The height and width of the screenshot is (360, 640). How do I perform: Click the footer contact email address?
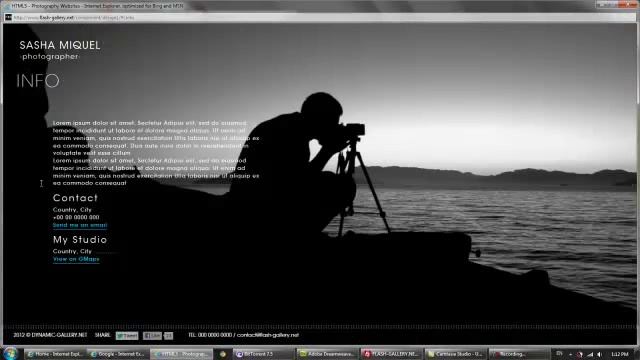[268, 335]
